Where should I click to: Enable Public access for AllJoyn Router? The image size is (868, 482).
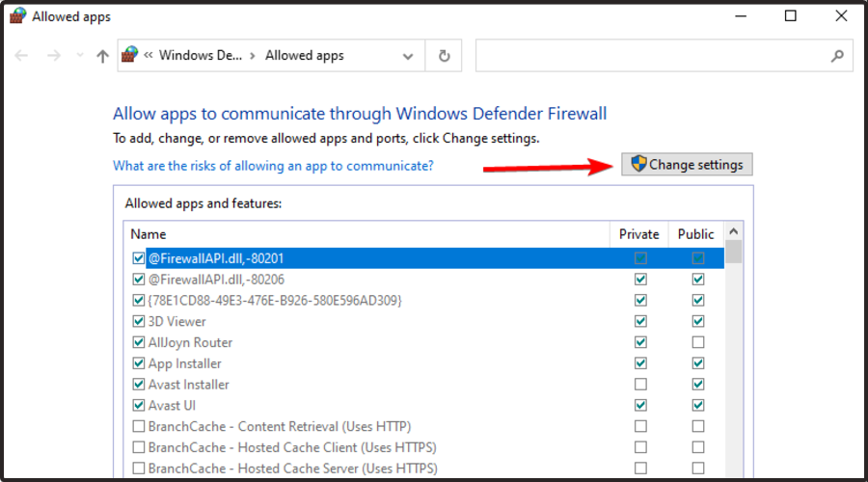pos(698,342)
